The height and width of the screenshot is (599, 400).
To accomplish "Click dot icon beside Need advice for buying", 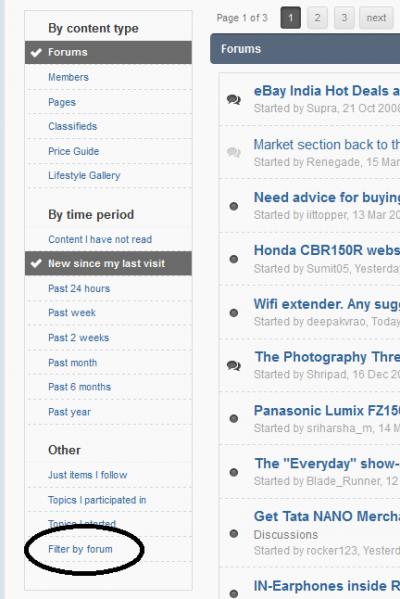I will (234, 206).
